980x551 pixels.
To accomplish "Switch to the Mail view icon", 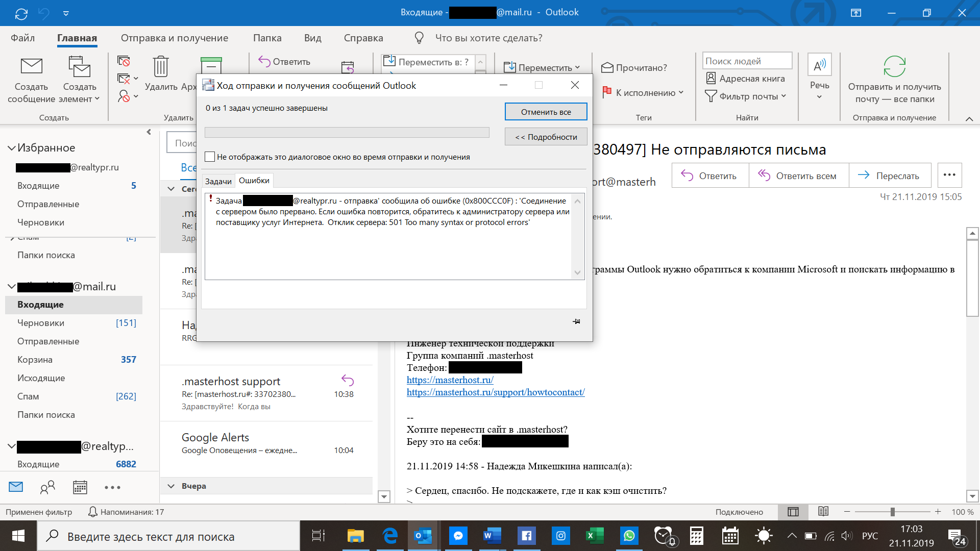I will point(16,487).
